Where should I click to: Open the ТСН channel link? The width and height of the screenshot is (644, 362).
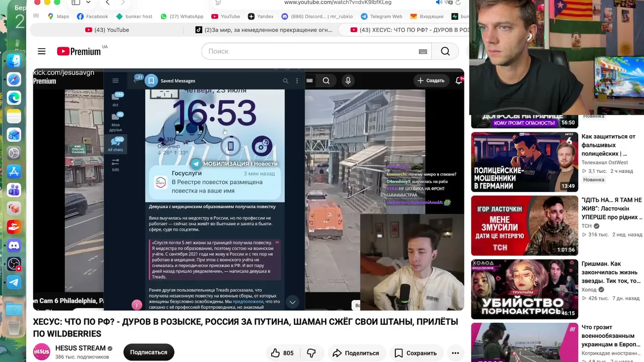[587, 226]
